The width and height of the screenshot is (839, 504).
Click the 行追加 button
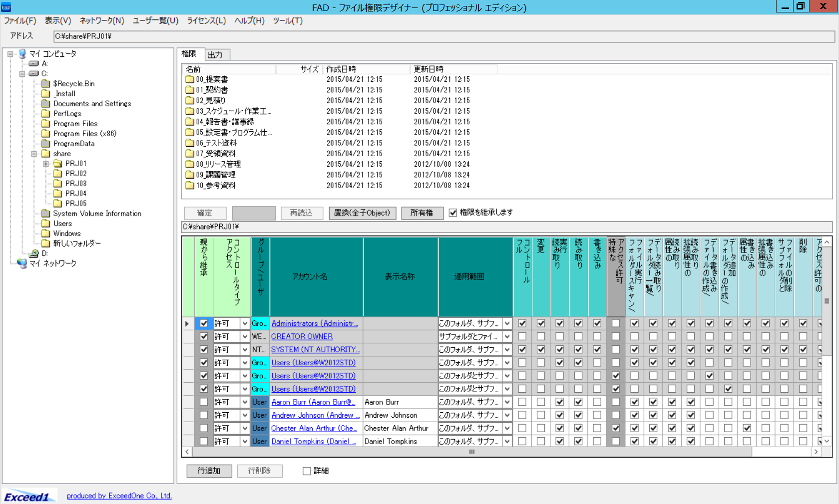pos(209,471)
